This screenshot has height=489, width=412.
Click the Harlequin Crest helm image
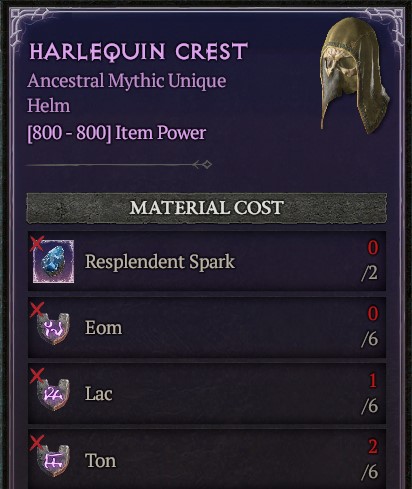tap(355, 76)
